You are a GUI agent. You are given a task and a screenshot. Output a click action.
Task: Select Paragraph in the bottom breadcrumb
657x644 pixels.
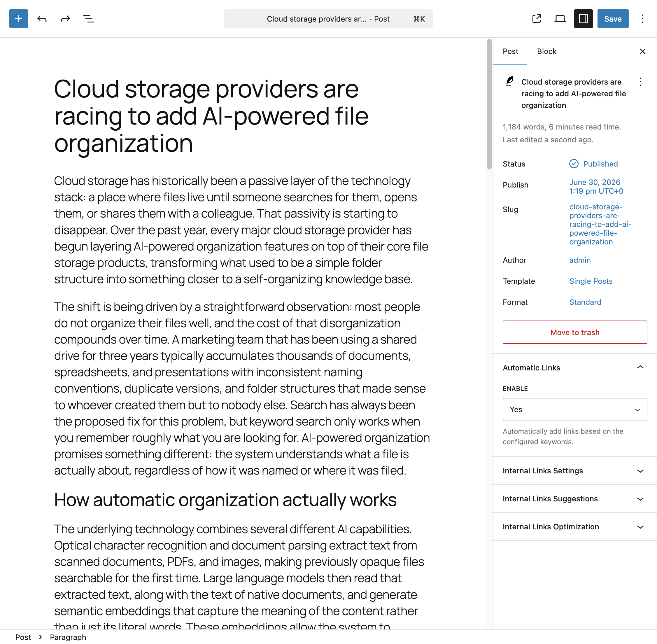pyautogui.click(x=68, y=637)
